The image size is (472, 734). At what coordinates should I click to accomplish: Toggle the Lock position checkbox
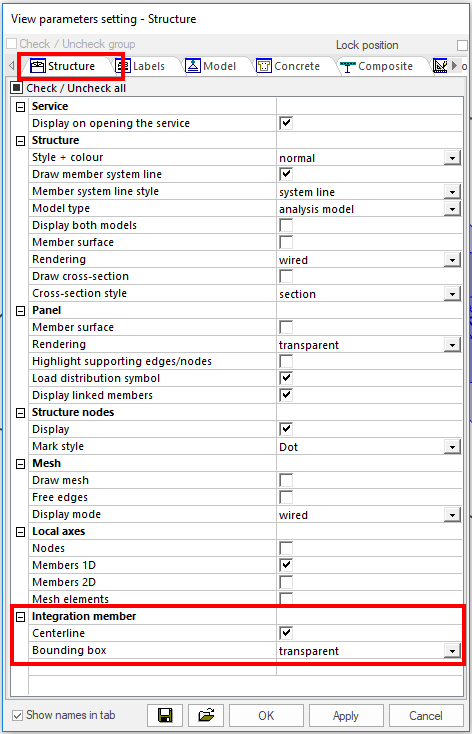463,45
